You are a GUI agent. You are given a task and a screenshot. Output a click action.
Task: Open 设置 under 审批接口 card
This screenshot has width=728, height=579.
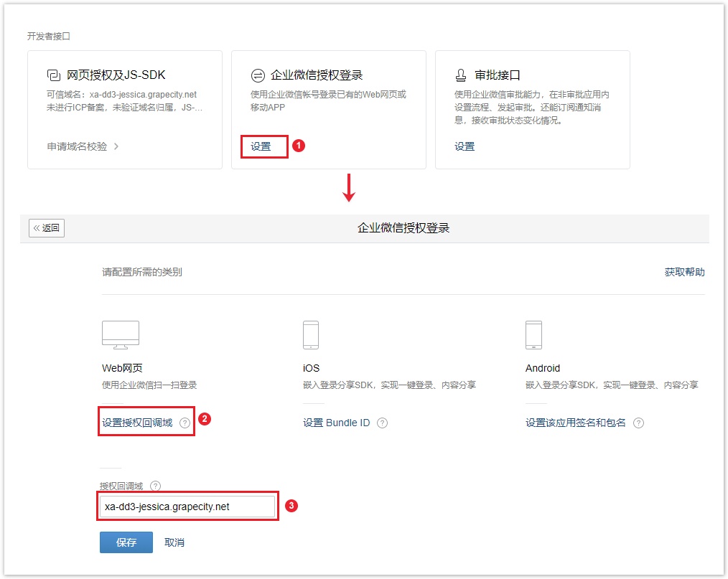pyautogui.click(x=465, y=146)
